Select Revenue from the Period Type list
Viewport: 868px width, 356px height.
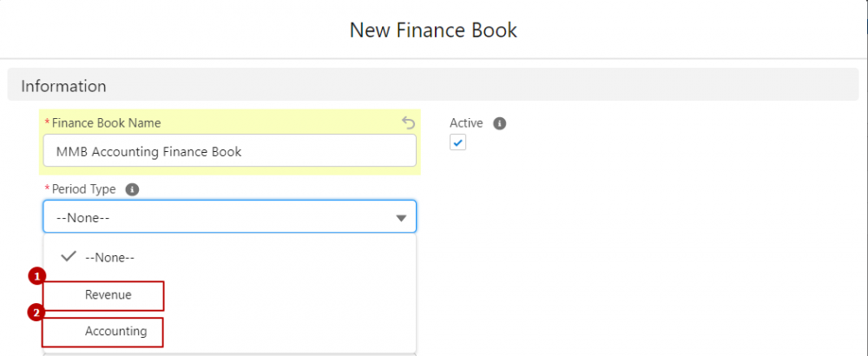click(108, 295)
